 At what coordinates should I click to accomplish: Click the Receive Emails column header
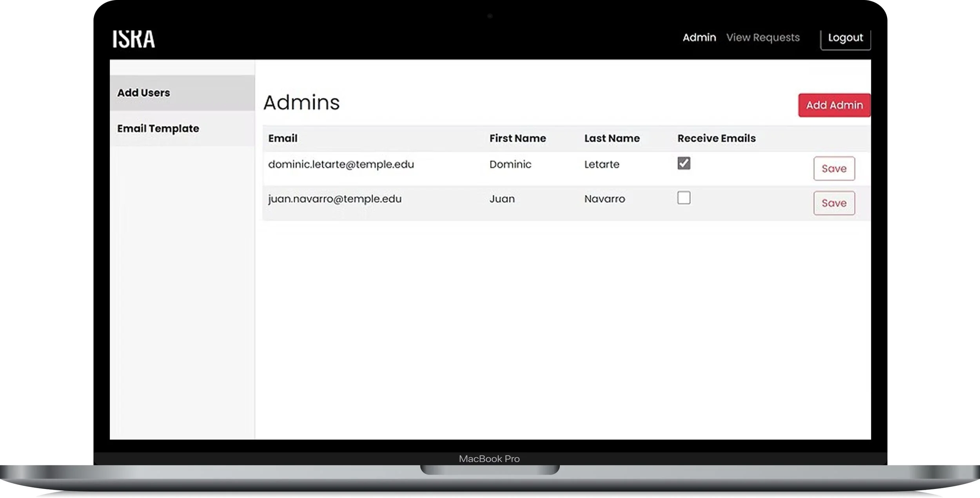[x=716, y=138]
